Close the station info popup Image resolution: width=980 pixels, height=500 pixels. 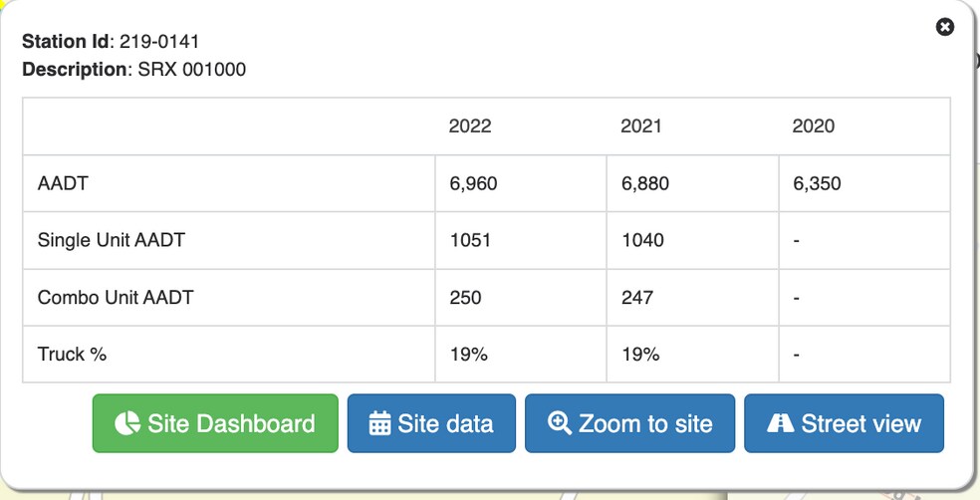(945, 27)
